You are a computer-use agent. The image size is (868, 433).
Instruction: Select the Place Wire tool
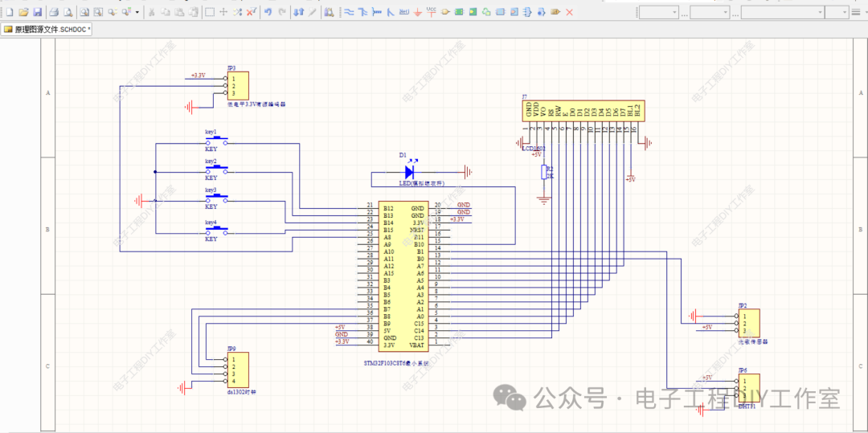pyautogui.click(x=349, y=11)
